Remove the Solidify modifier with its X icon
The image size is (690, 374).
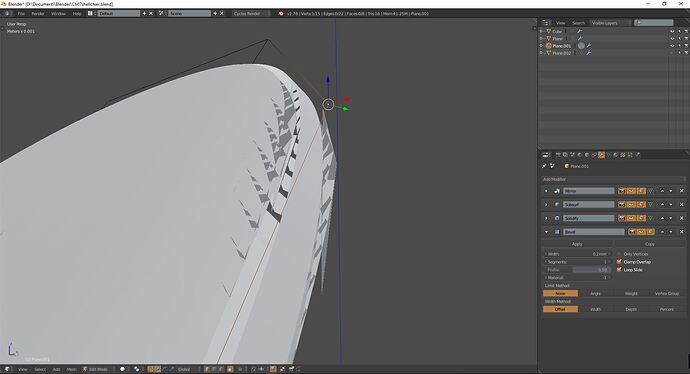[x=682, y=218]
